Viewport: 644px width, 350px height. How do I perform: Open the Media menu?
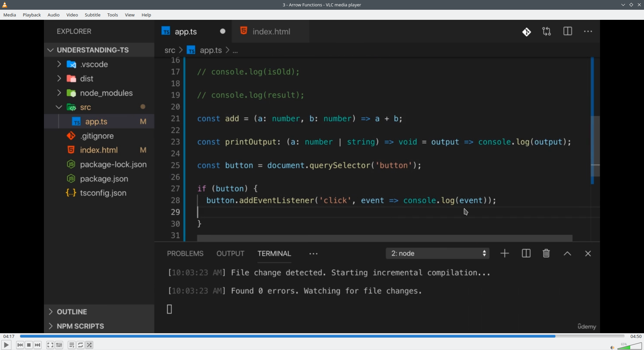tap(10, 15)
